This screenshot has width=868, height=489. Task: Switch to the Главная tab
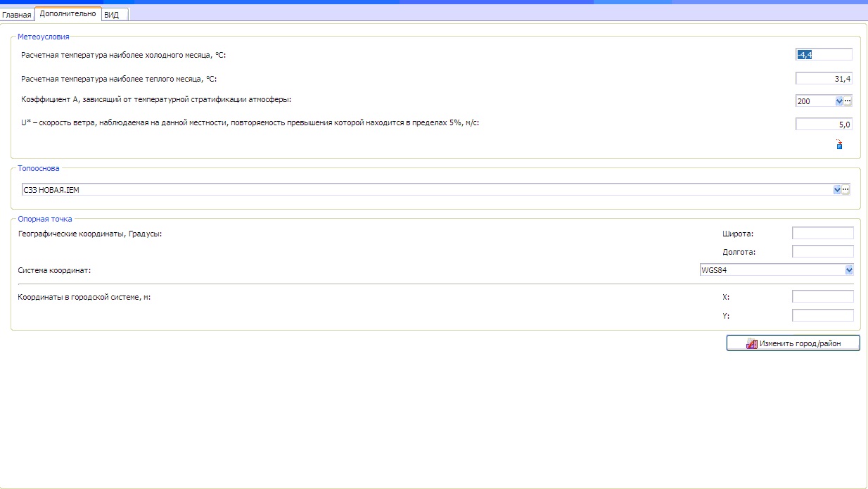17,14
